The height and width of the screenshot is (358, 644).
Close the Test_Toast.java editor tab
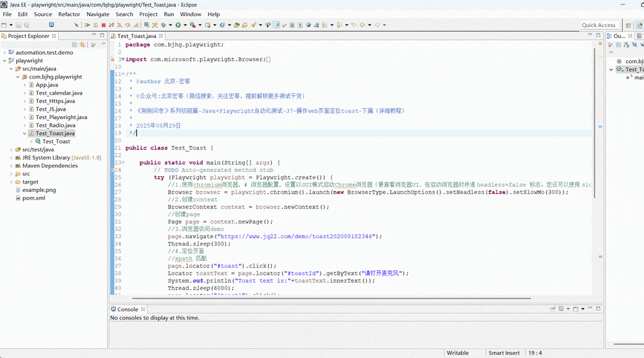click(x=161, y=35)
